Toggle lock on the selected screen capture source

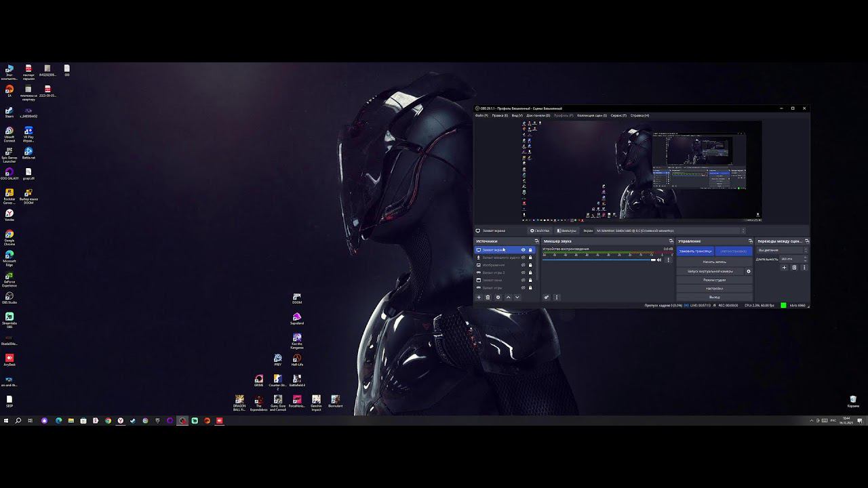530,250
